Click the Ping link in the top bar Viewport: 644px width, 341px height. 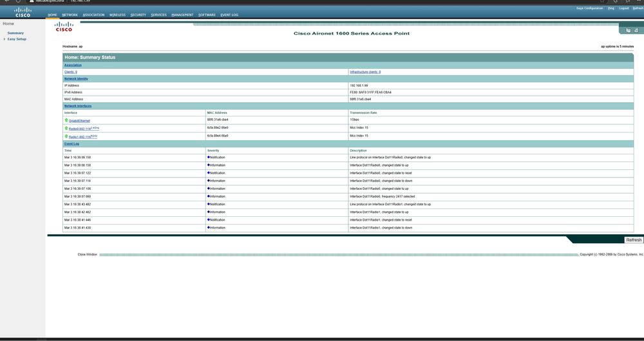click(611, 8)
